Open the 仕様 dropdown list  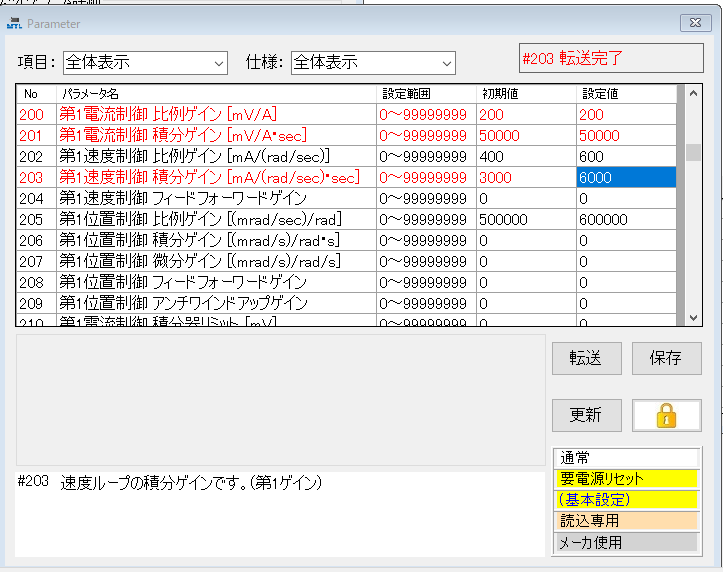point(373,63)
